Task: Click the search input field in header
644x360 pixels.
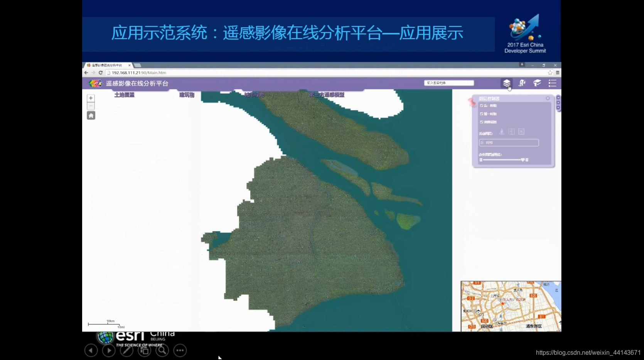Action: (x=449, y=83)
